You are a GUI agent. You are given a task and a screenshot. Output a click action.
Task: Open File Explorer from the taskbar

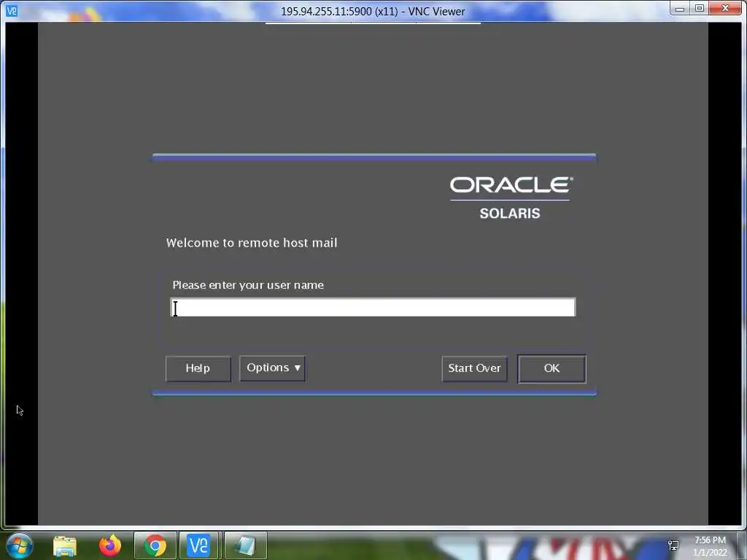click(64, 546)
